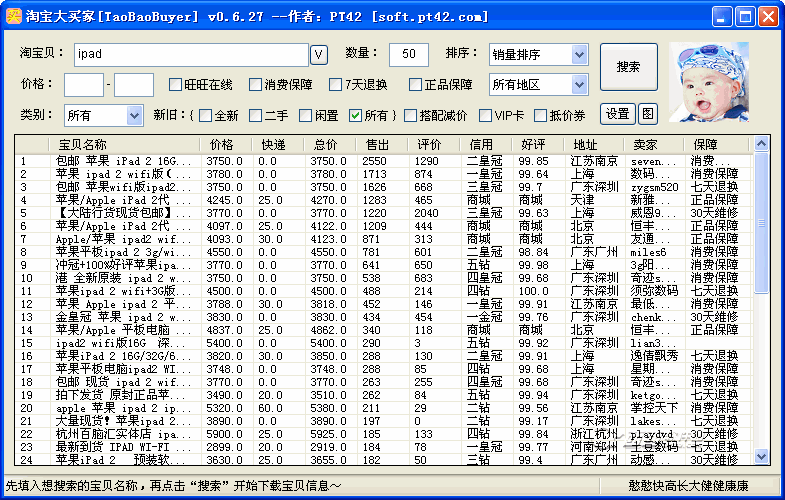Viewport: 785px width, 500px height.
Task: Open the 类别 category dropdown showing 所有
Action: click(x=104, y=116)
